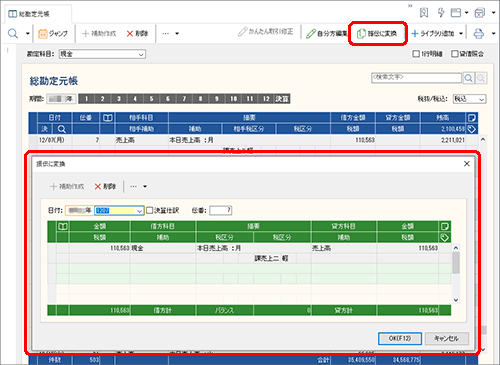The image size is (500, 365).
Task: Click the sticky note icon in dialog header
Action: (445, 226)
